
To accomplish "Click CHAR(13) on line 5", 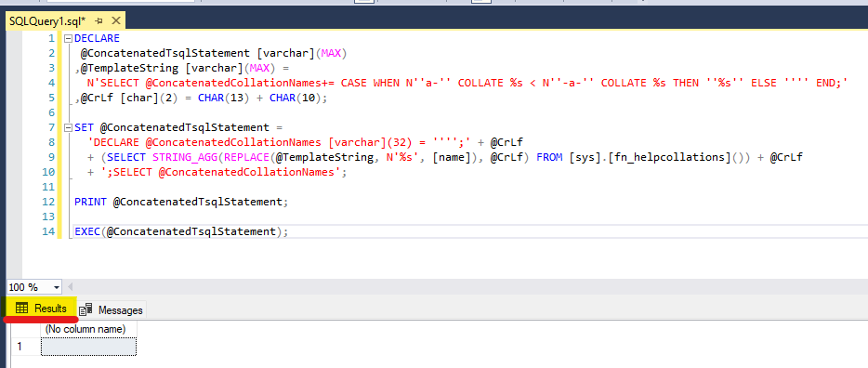I will (x=224, y=98).
